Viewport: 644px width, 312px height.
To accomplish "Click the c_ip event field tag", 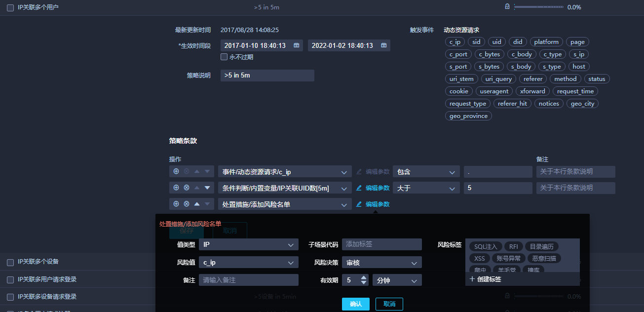I will (x=455, y=42).
